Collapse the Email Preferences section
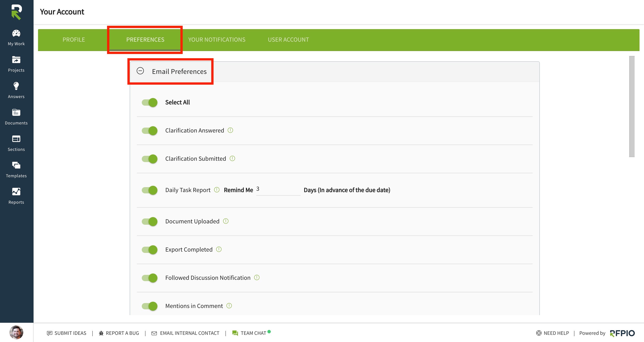 (x=140, y=71)
